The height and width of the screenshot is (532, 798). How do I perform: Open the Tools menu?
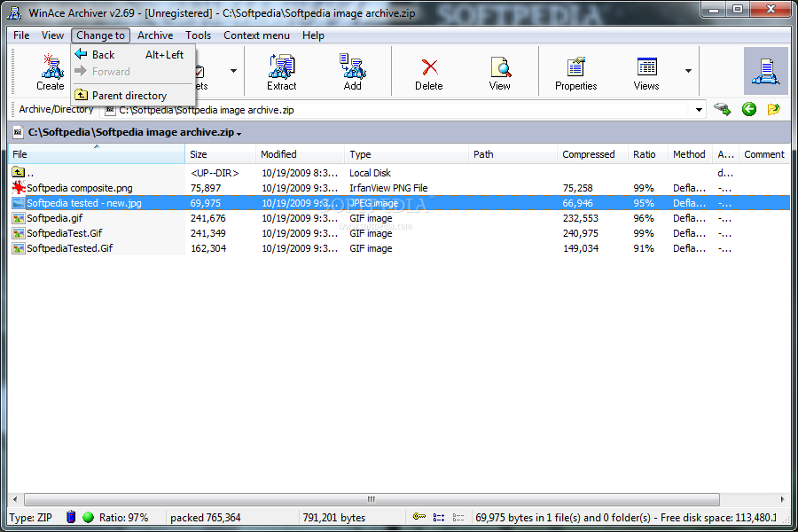[198, 35]
